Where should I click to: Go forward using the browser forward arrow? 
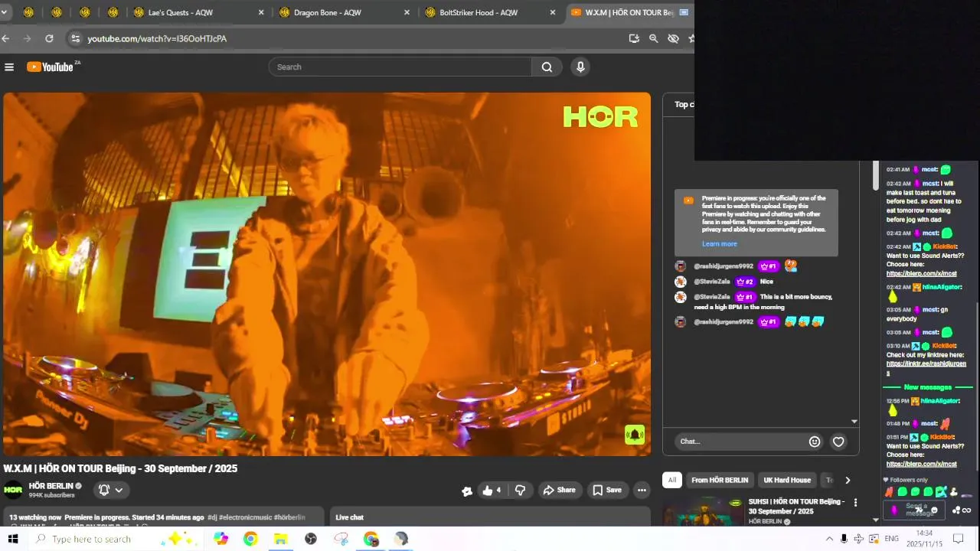(28, 38)
